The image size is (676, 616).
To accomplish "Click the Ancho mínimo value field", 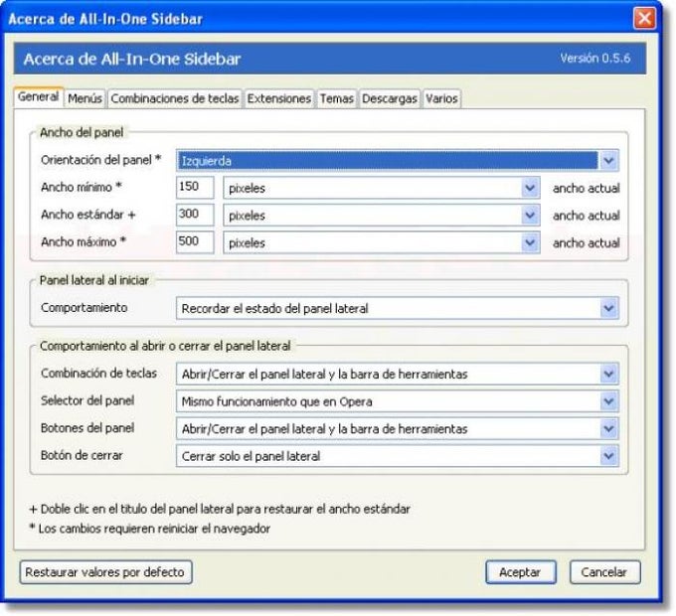I will pyautogui.click(x=195, y=188).
